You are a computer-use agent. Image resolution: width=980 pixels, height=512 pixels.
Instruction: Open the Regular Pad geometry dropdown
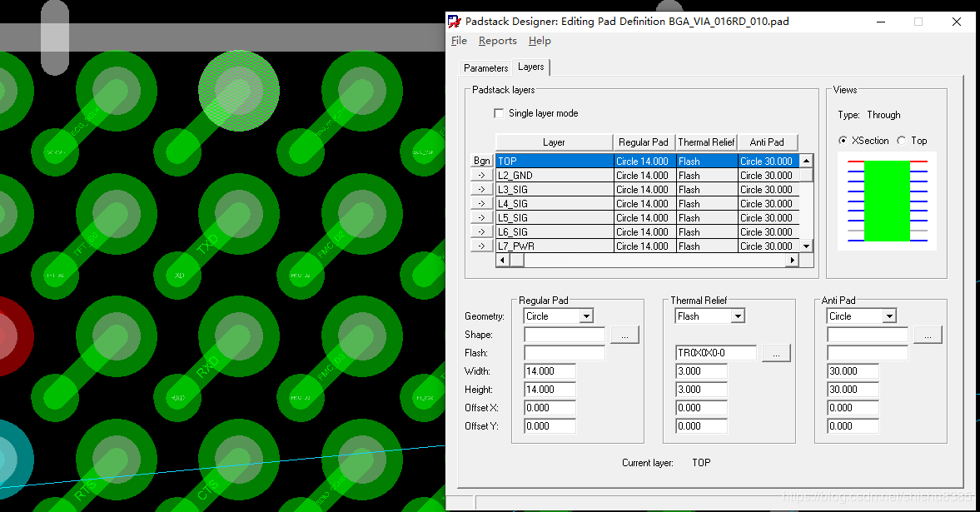pyautogui.click(x=586, y=316)
